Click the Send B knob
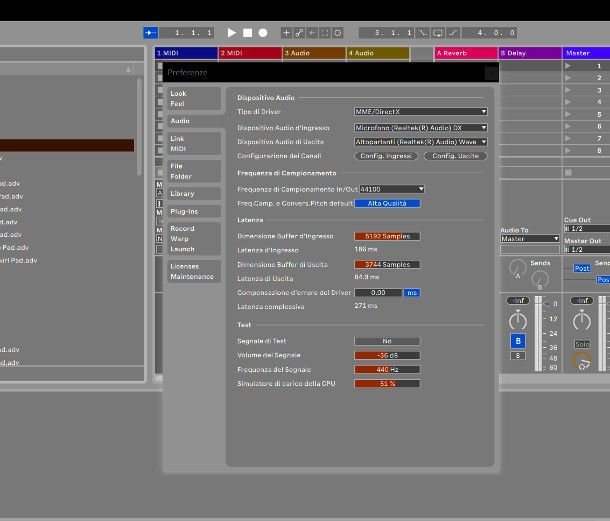The height and width of the screenshot is (521, 610). 540,279
